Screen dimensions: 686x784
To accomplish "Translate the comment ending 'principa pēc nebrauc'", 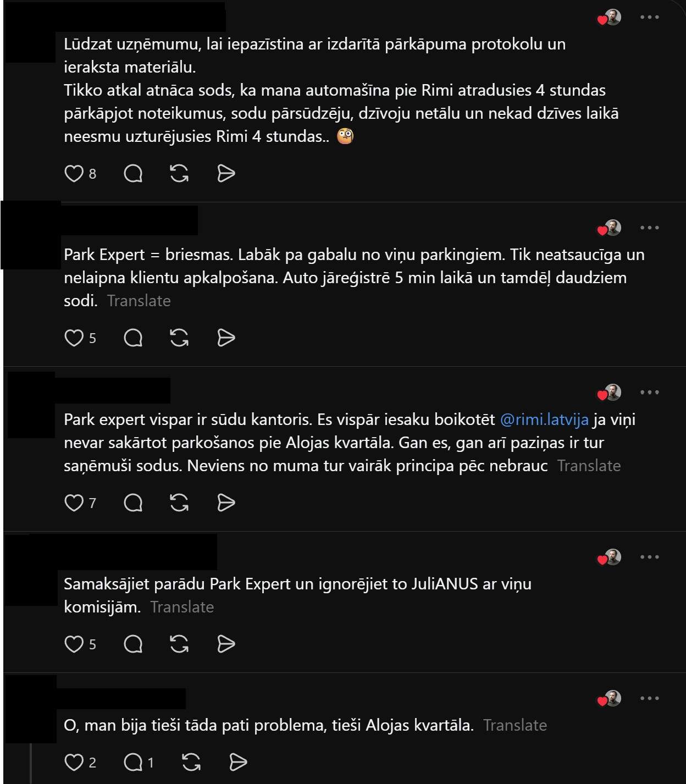I will click(589, 466).
